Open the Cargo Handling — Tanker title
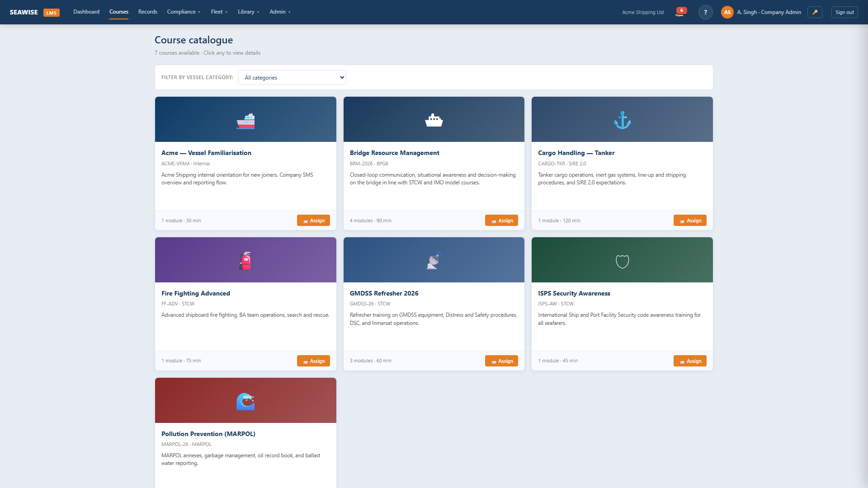 click(576, 153)
